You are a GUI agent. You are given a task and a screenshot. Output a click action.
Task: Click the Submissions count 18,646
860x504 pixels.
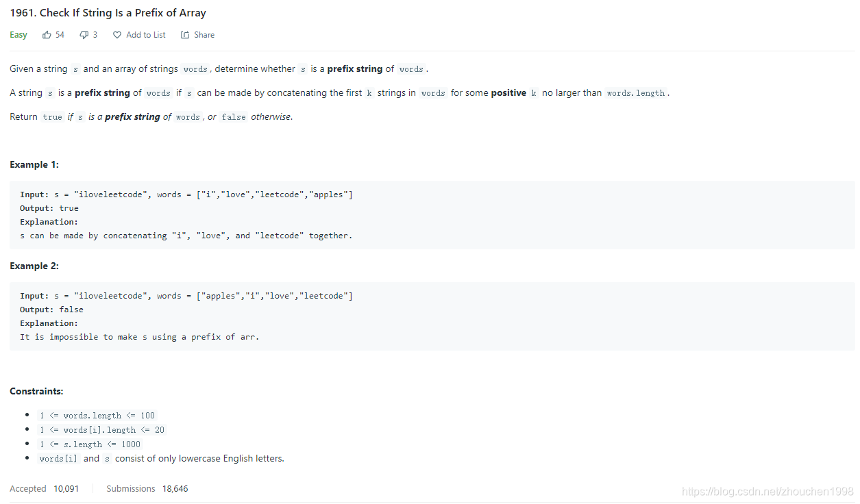tap(175, 489)
